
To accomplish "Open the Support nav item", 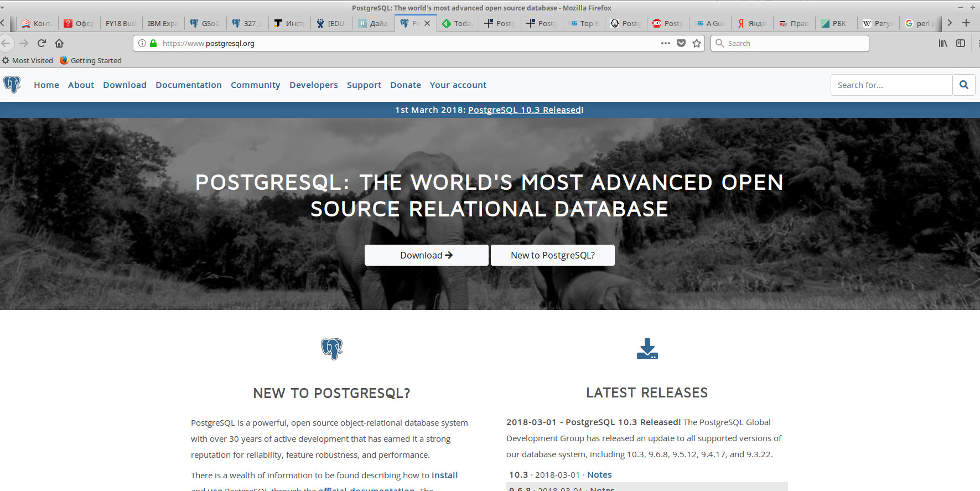I will tap(364, 85).
